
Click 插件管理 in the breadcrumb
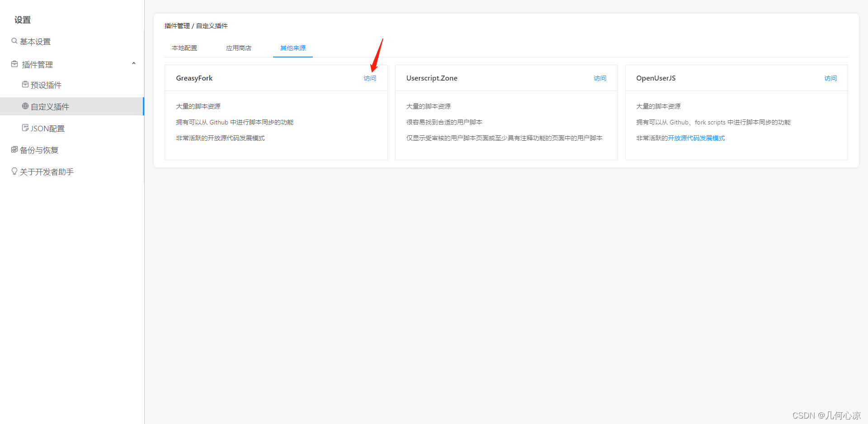point(177,26)
